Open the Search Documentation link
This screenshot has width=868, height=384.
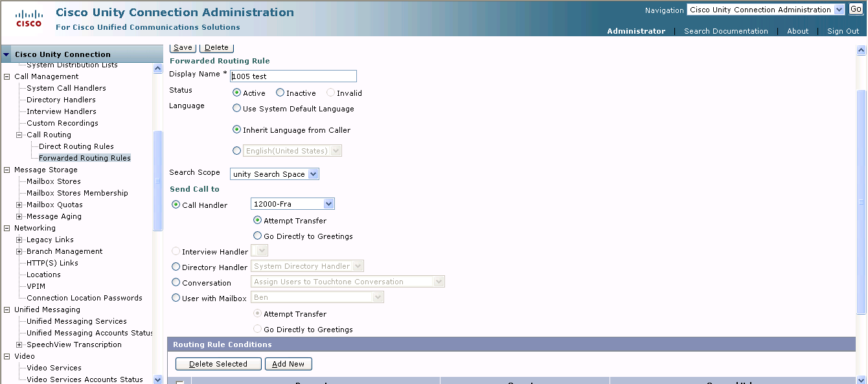point(726,31)
